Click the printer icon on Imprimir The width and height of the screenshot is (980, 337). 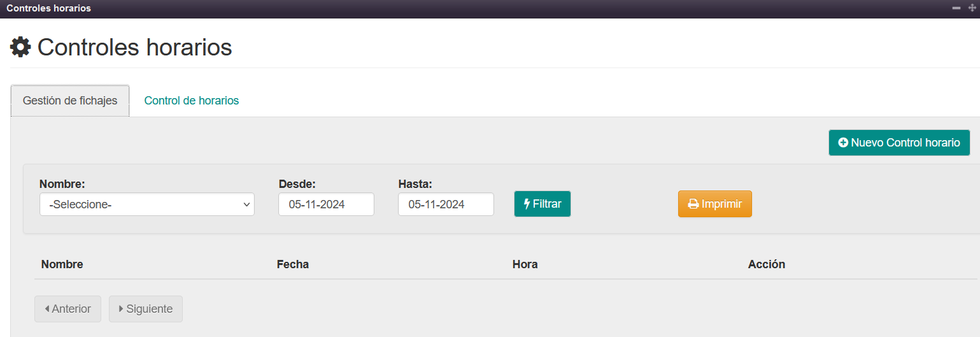693,204
